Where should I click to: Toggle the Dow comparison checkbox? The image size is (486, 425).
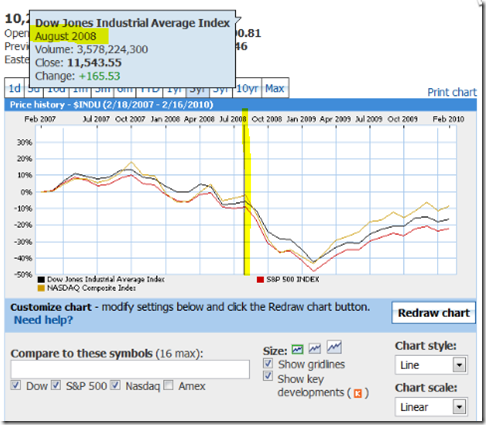coord(15,385)
